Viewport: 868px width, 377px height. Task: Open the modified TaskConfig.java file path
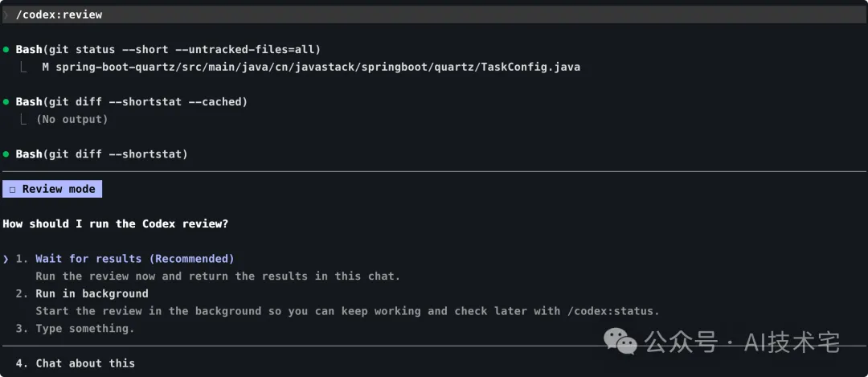317,68
